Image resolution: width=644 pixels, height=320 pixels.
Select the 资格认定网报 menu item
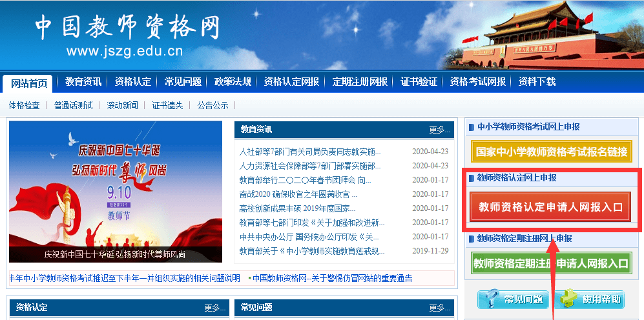291,82
